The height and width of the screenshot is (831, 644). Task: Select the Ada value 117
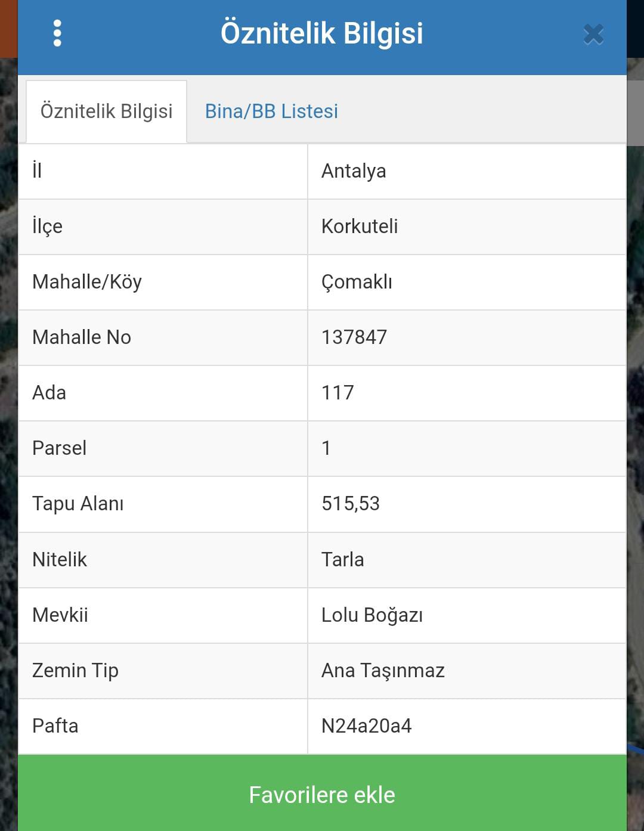[338, 393]
